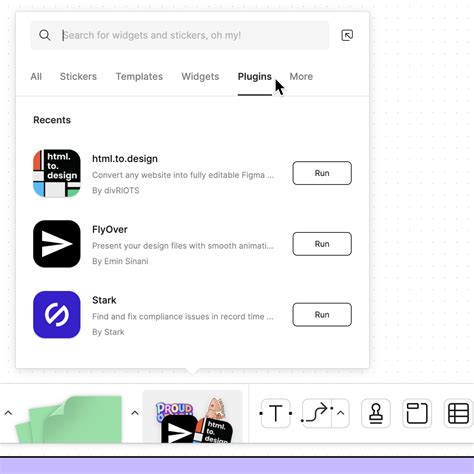Focus the widgets and stickers search field
This screenshot has height=474, width=474.
click(180, 35)
